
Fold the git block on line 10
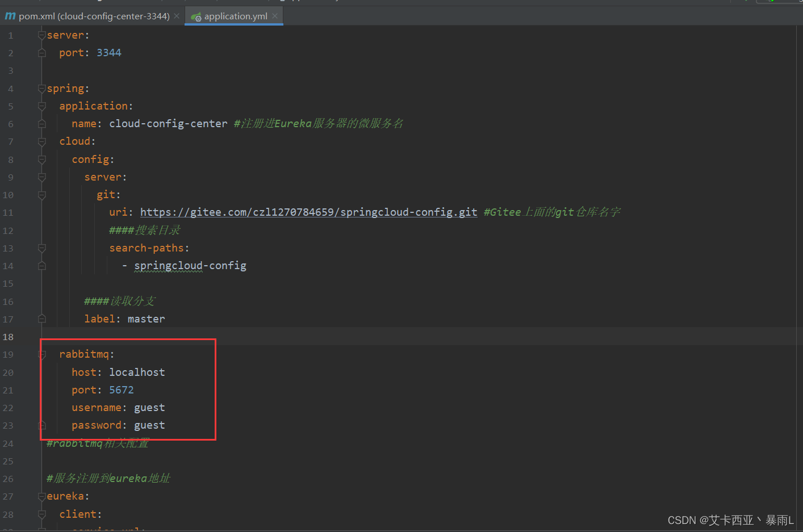click(41, 195)
